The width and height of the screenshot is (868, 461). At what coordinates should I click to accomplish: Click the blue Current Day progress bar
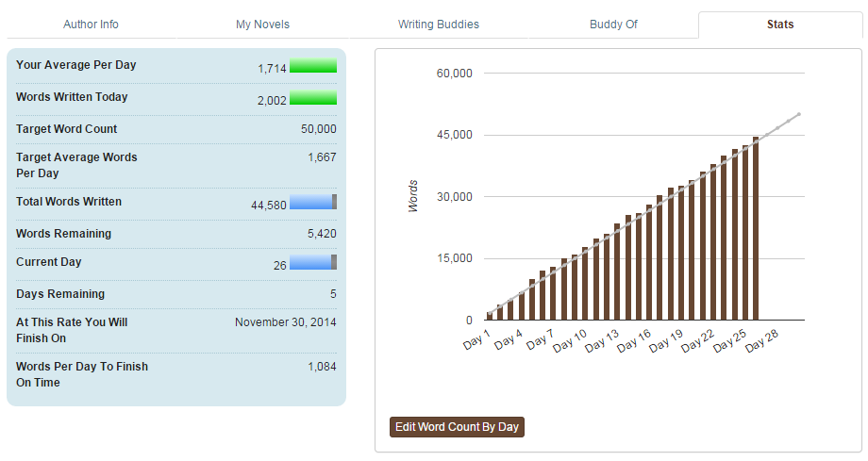point(312,262)
